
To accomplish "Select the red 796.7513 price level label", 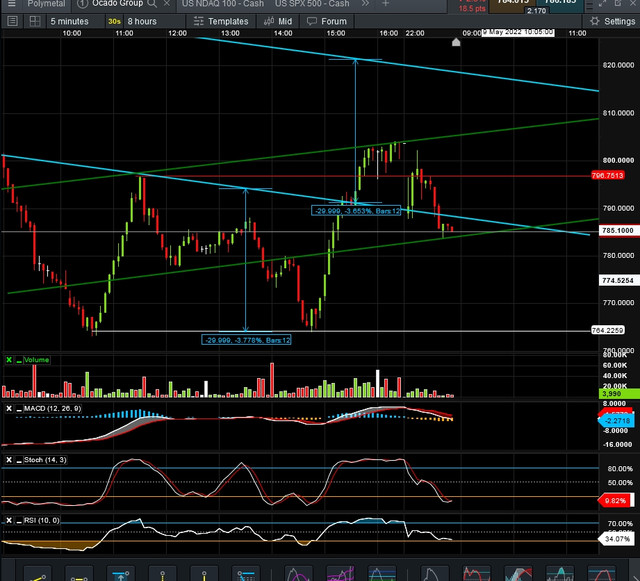I will (607, 176).
